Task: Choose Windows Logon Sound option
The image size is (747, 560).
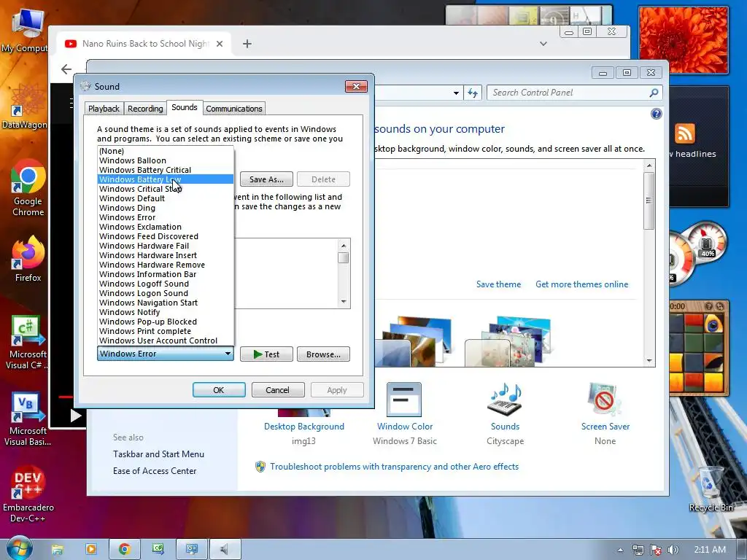Action: tap(166, 293)
